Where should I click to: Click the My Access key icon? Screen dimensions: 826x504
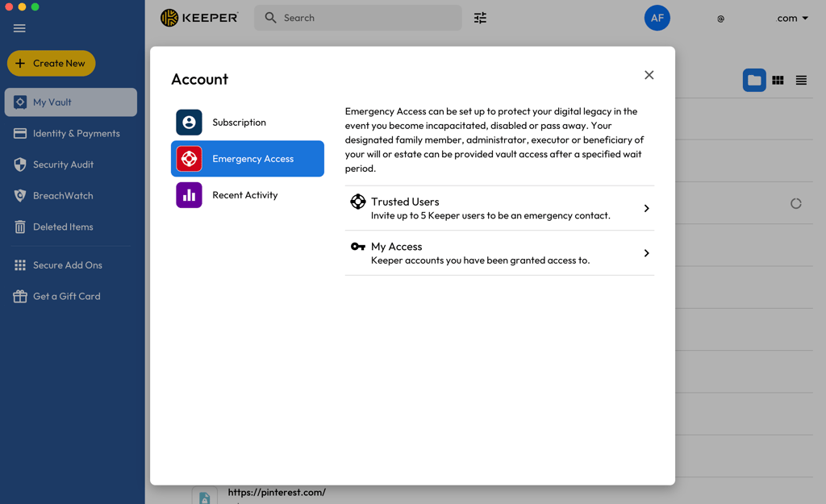[358, 247]
